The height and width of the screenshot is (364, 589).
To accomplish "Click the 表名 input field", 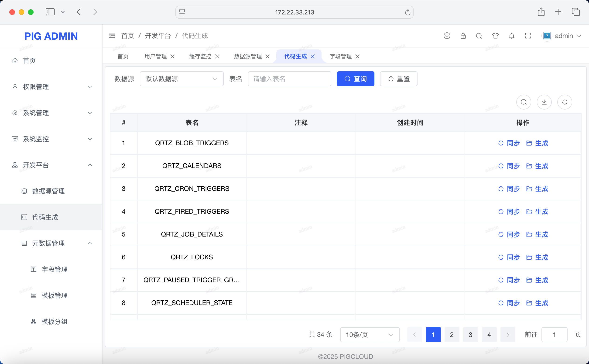I will coord(289,79).
